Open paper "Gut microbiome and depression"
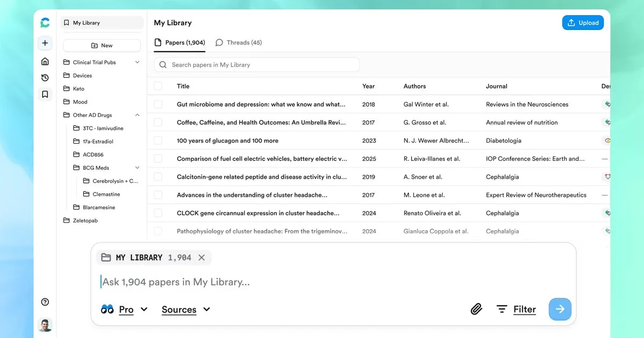This screenshot has height=338, width=644. pos(261,104)
